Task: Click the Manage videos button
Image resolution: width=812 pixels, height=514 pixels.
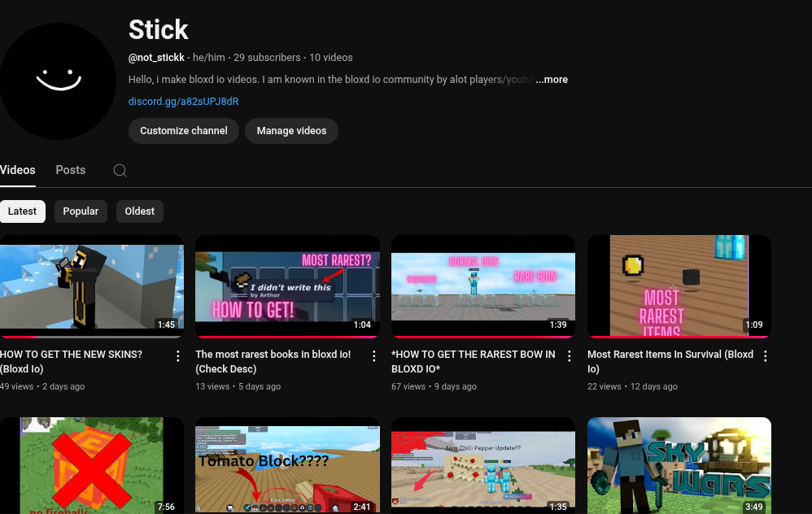Action: click(x=291, y=131)
